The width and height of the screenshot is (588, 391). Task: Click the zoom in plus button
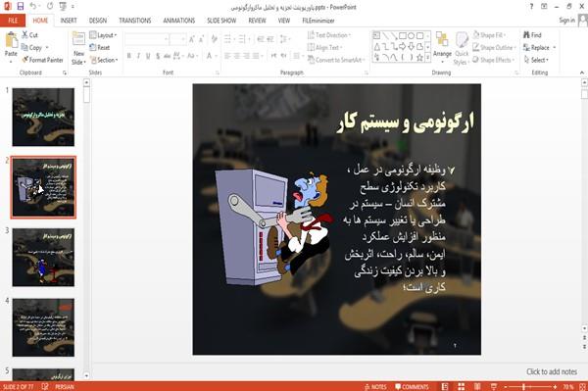click(555, 386)
